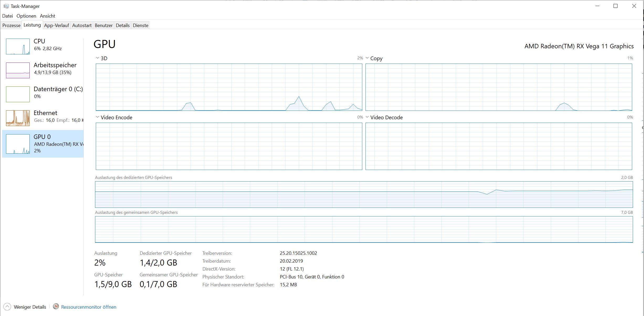Open the Video Decode engine dropdown
Image resolution: width=644 pixels, height=316 pixels.
(x=367, y=117)
